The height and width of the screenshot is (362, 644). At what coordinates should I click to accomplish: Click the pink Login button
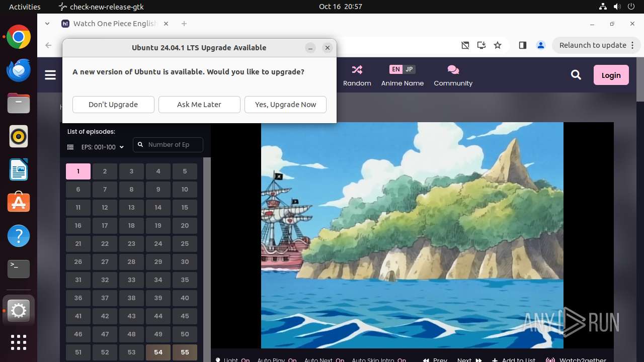(611, 75)
